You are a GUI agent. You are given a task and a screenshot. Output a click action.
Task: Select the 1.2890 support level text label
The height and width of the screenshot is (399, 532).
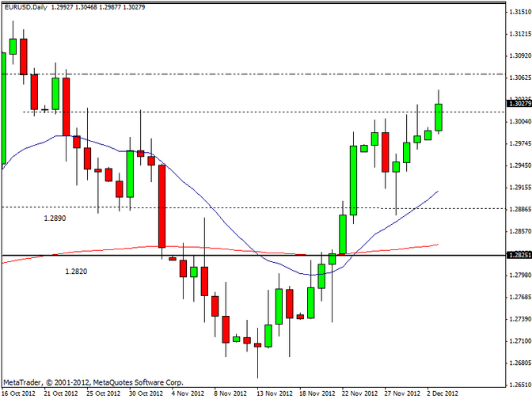tap(55, 217)
